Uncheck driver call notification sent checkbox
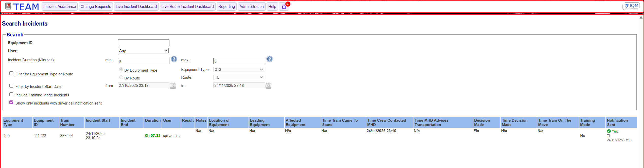The width and height of the screenshot is (644, 168). pos(11,102)
